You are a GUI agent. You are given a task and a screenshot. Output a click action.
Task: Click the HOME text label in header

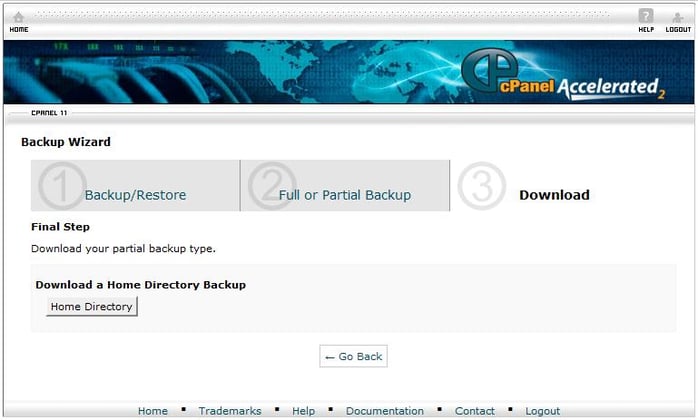(19, 29)
